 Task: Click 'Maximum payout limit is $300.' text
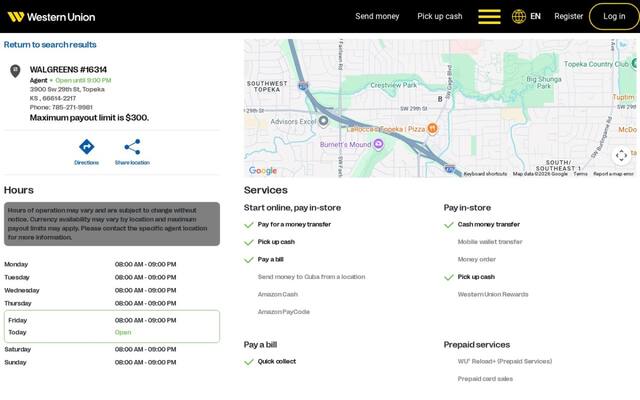(89, 118)
